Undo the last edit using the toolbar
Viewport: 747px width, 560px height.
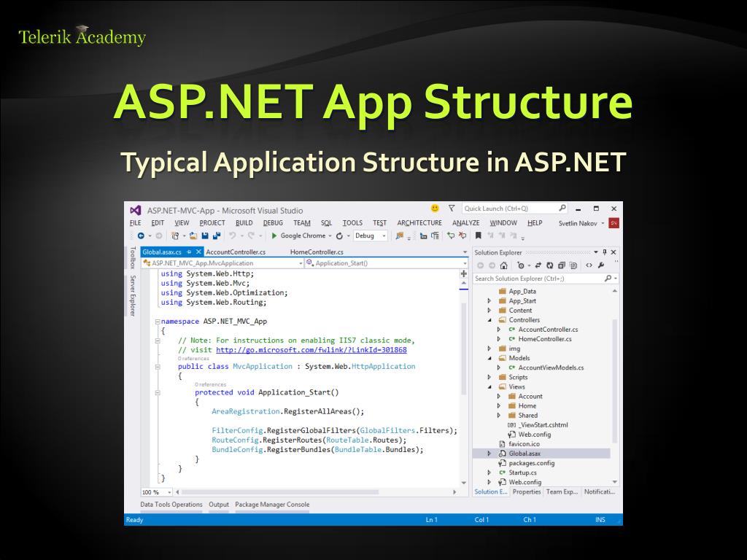(232, 236)
